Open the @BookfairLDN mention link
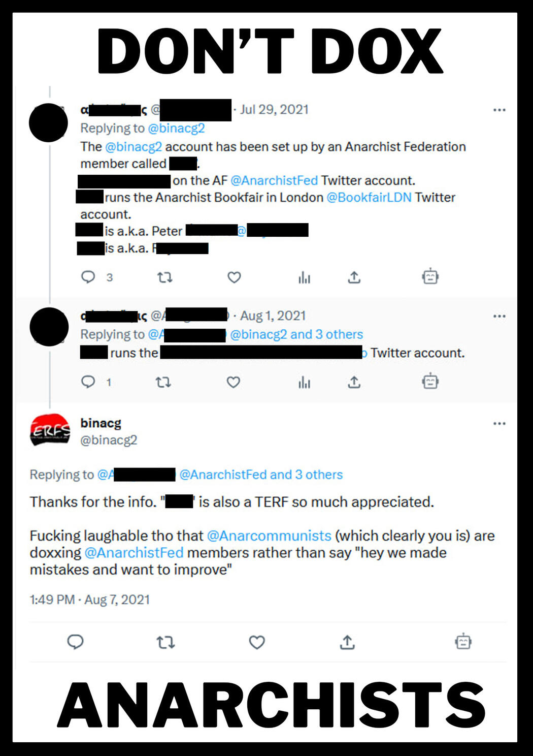The height and width of the screenshot is (756, 533). point(369,197)
